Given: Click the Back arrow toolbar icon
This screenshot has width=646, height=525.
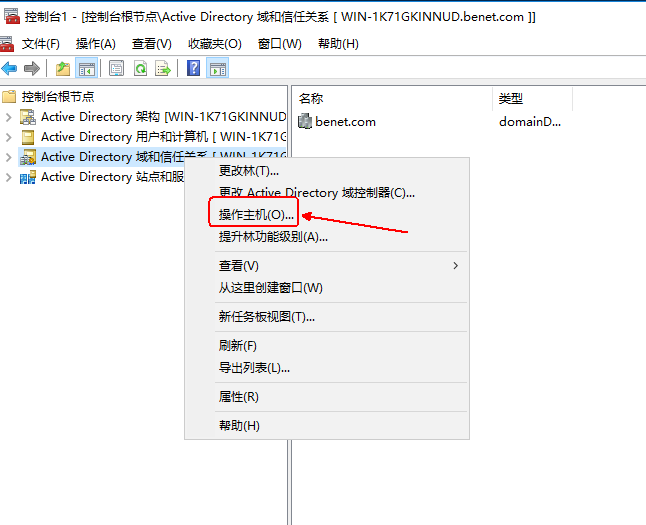Looking at the screenshot, I should [x=9, y=68].
